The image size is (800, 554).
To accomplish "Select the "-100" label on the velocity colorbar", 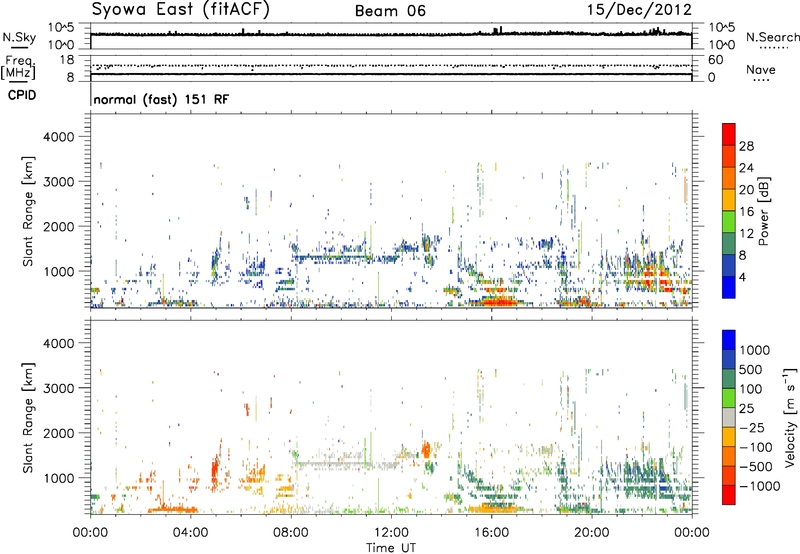I will [x=756, y=447].
